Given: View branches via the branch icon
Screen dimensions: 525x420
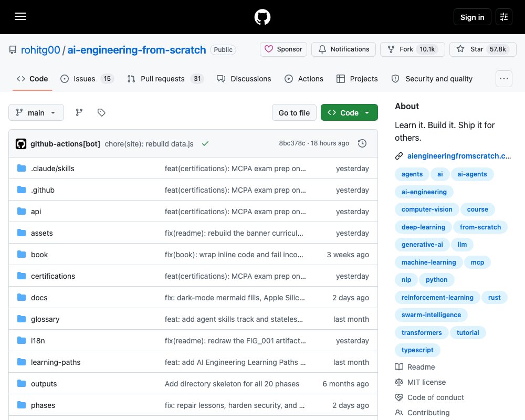Looking at the screenshot, I should coord(79,112).
